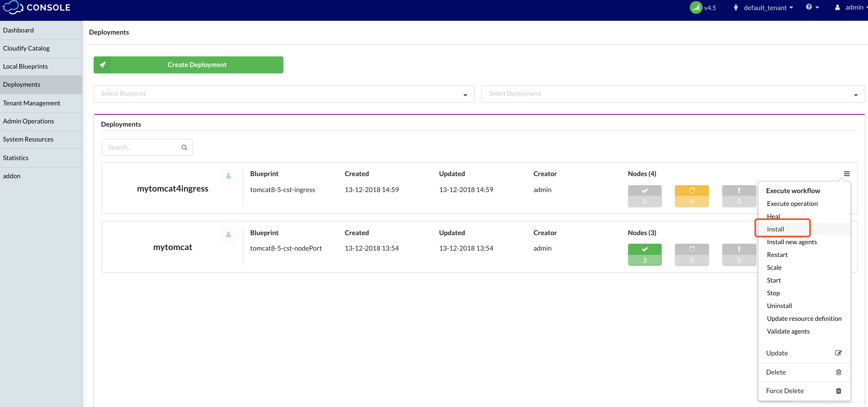
Task: Open Admin Operations page
Action: click(x=41, y=122)
